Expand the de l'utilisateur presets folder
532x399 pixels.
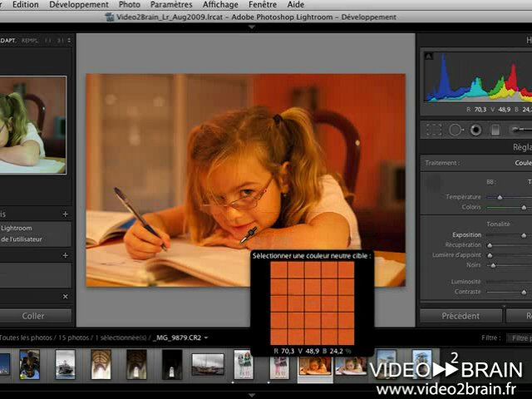pos(21,239)
